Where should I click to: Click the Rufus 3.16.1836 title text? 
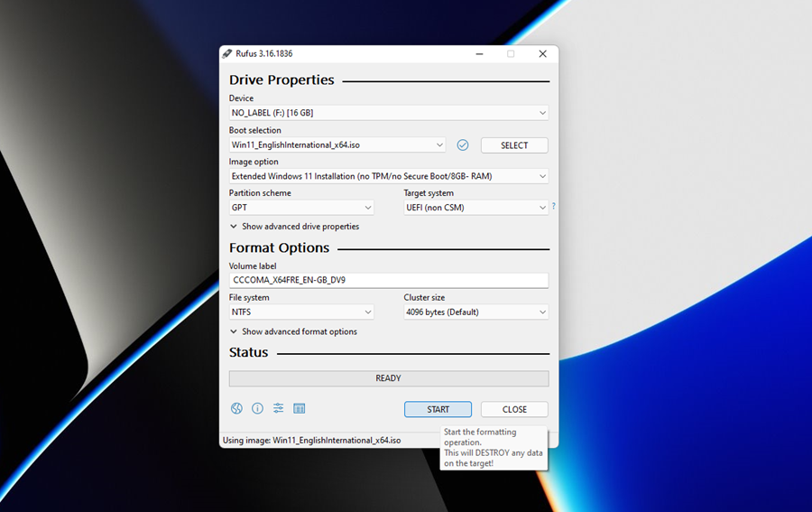tap(264, 53)
